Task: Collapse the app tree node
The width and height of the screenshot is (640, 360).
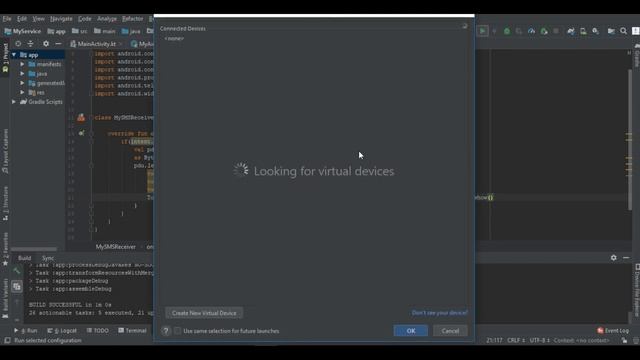Action: pyautogui.click(x=14, y=55)
